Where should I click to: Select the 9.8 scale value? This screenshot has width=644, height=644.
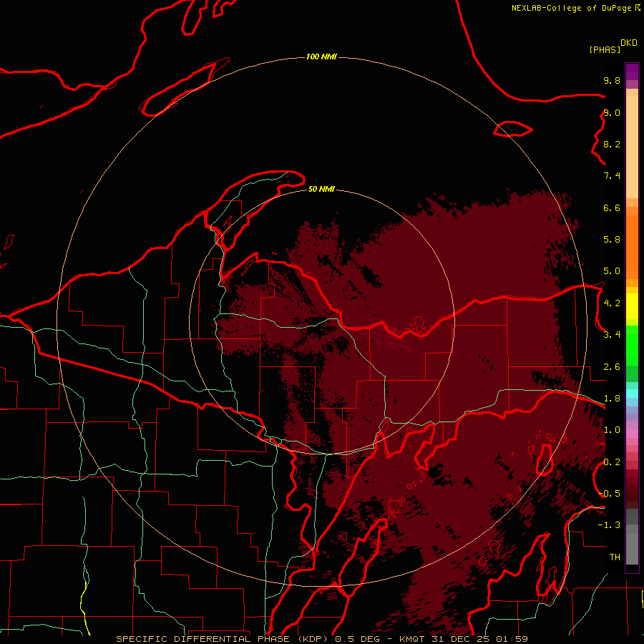[x=612, y=80]
